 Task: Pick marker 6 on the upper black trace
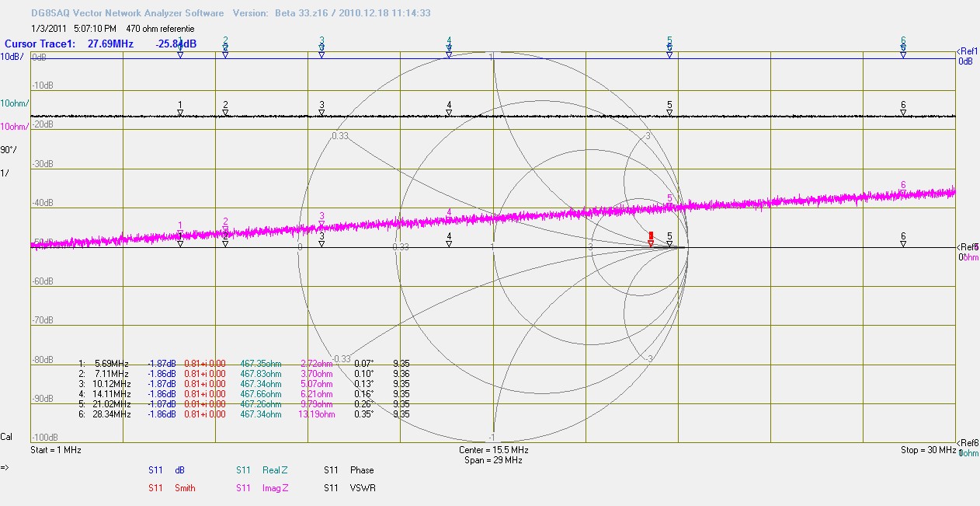click(903, 108)
